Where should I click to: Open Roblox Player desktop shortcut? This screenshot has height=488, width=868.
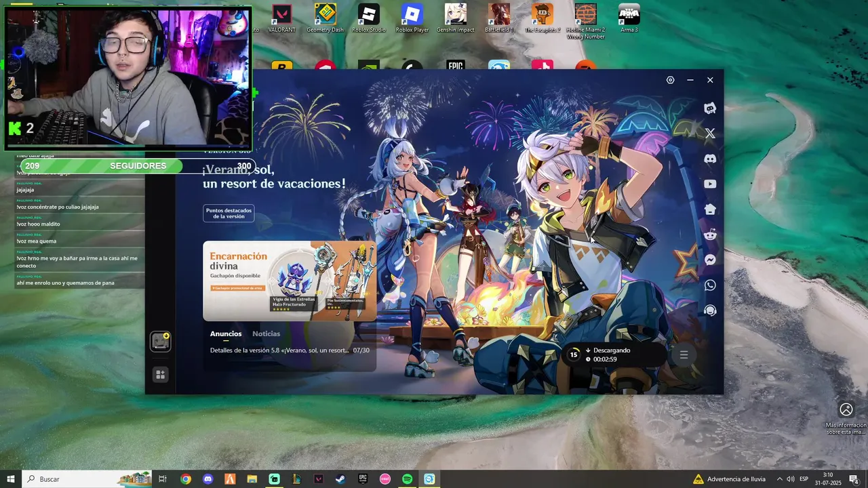[412, 18]
